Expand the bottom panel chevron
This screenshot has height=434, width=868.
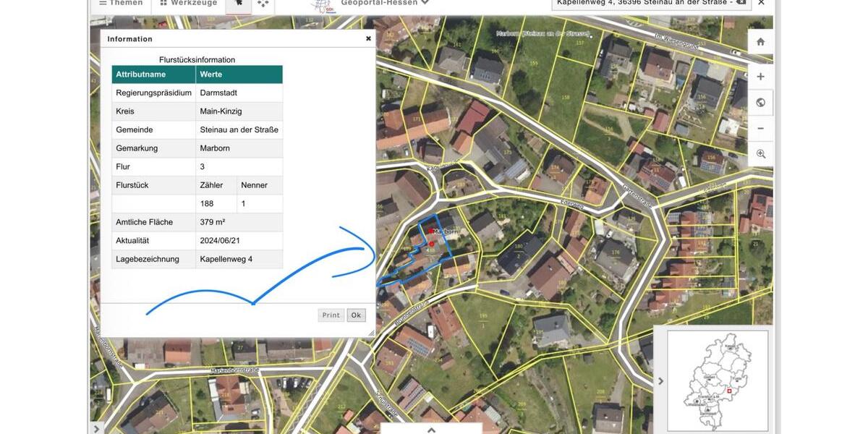432,430
